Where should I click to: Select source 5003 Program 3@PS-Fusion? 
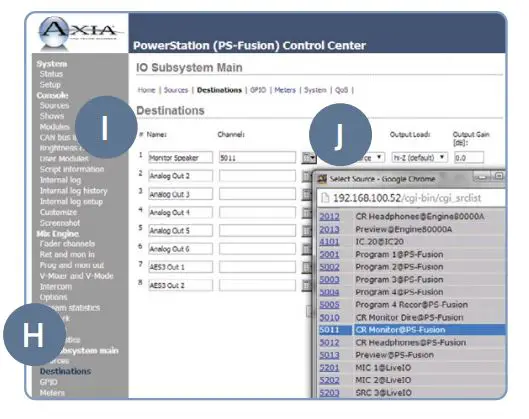[412, 279]
